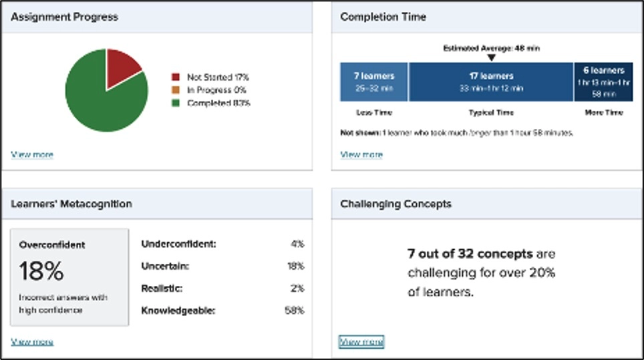This screenshot has height=360, width=644.
Task: Click the red Not Started legend swatch
Action: click(176, 77)
